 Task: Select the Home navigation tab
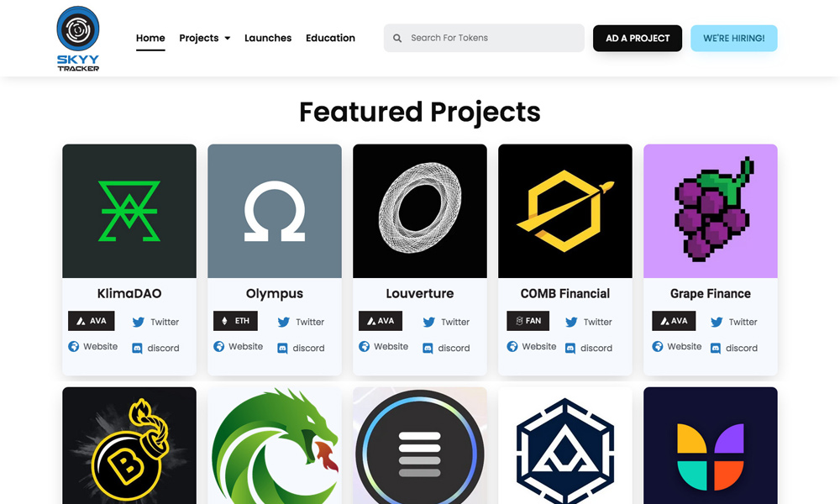(150, 38)
